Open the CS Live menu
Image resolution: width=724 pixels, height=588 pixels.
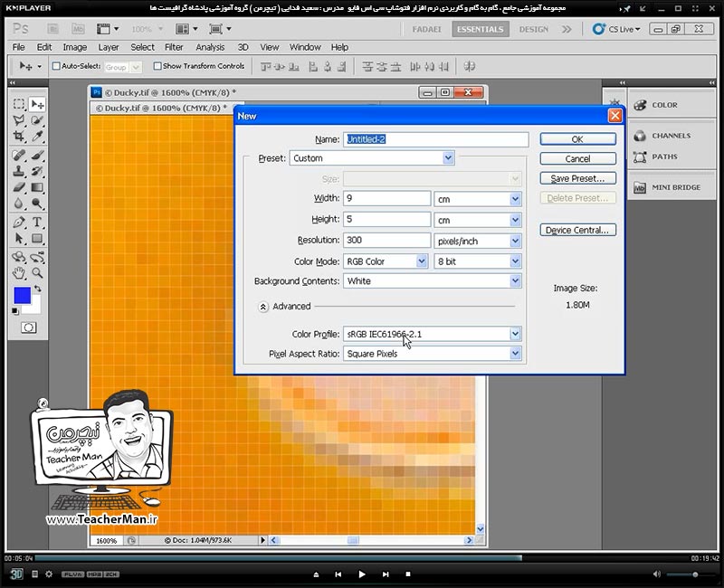[617, 29]
